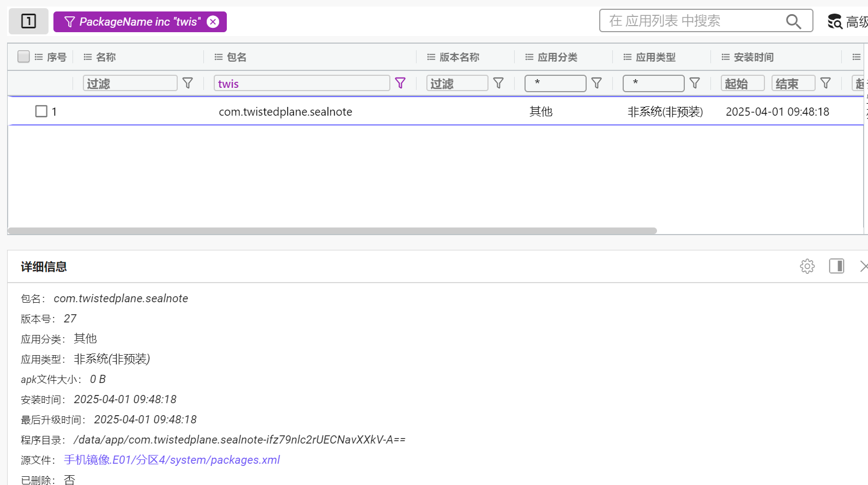Open the 安装时间 column menu icon
This screenshot has width=868, height=485.
tap(726, 57)
